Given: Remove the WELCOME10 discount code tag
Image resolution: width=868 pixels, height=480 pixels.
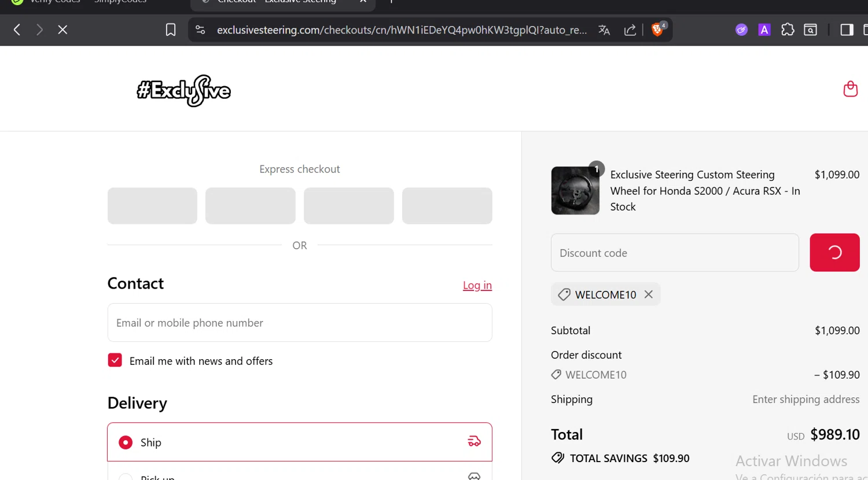Looking at the screenshot, I should (x=649, y=294).
